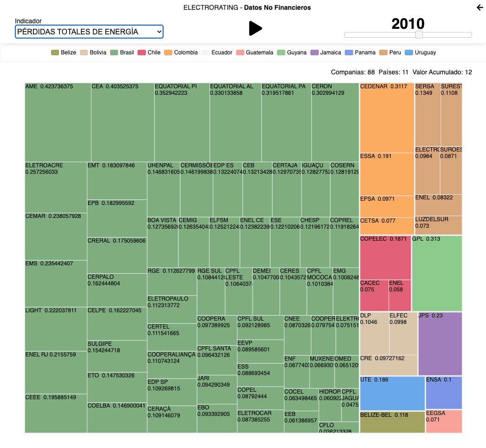This screenshot has width=486, height=448.
Task: Click the CEMAR 0.238057928 tile
Action: (56, 237)
